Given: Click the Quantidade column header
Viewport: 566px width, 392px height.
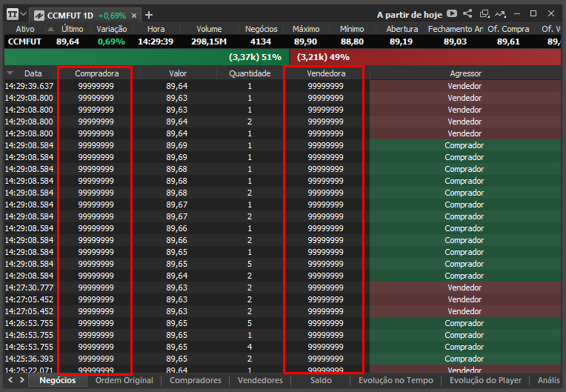Looking at the screenshot, I should [x=250, y=73].
